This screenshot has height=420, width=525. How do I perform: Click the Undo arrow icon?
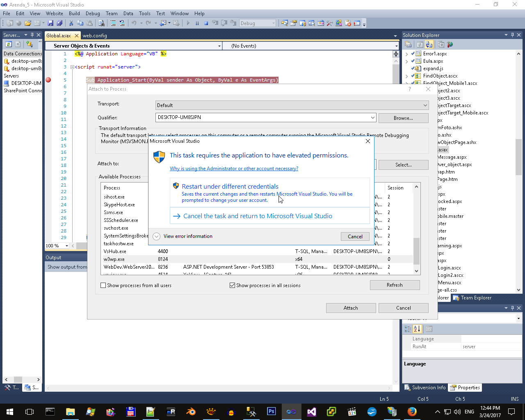[134, 23]
